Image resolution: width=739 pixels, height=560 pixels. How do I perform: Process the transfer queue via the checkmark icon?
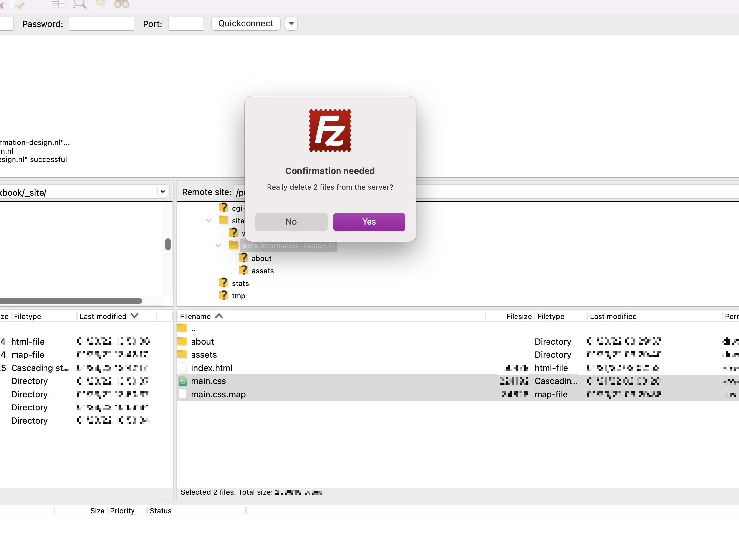pyautogui.click(x=19, y=4)
